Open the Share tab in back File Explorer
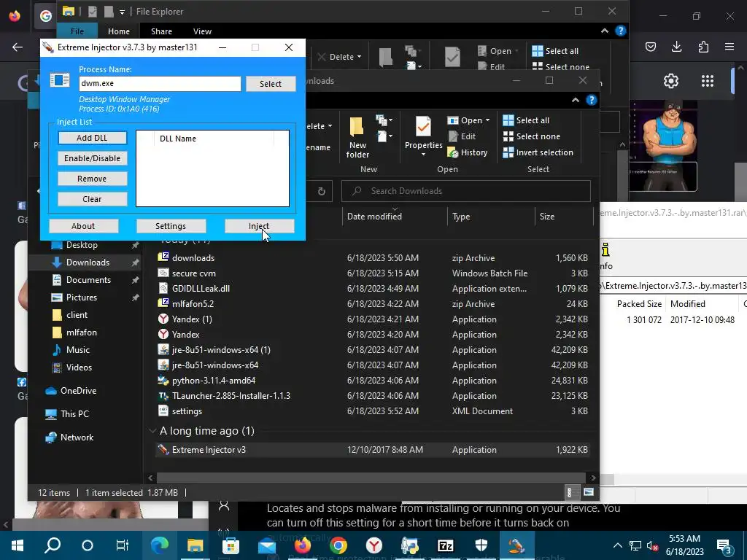This screenshot has width=747, height=560. click(161, 31)
